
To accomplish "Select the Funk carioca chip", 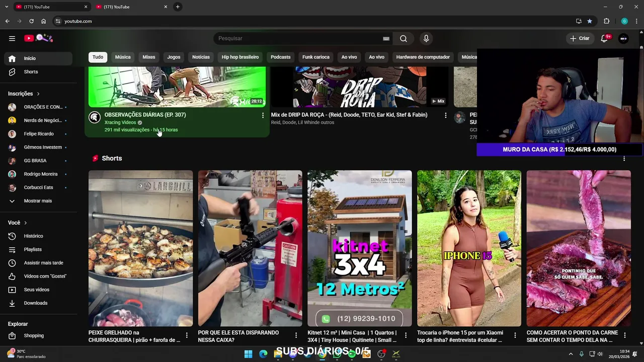I will 316,57.
